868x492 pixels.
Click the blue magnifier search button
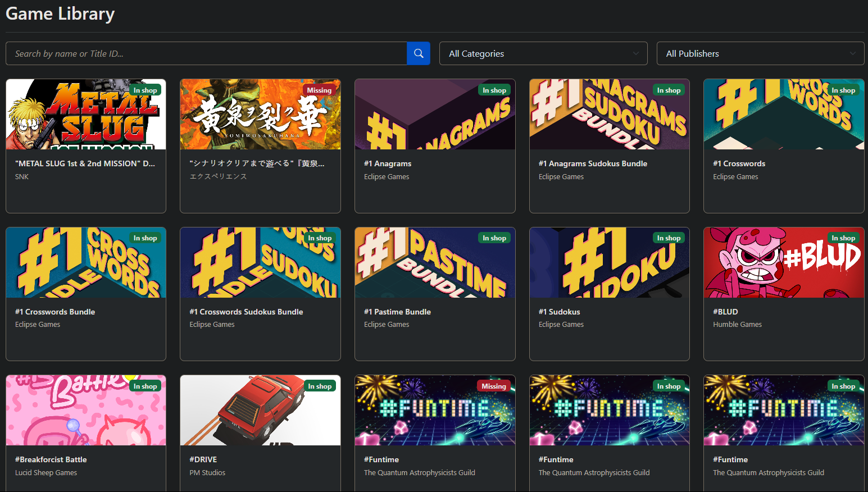419,53
